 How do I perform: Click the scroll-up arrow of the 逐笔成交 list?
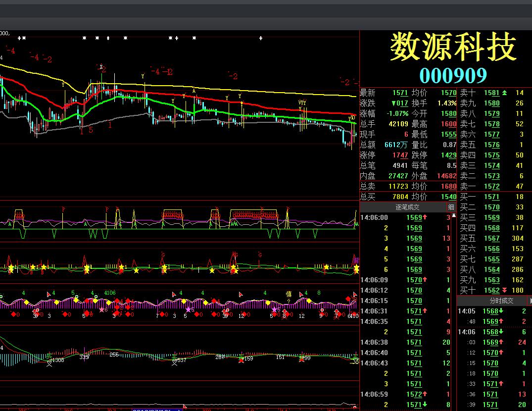454,215
